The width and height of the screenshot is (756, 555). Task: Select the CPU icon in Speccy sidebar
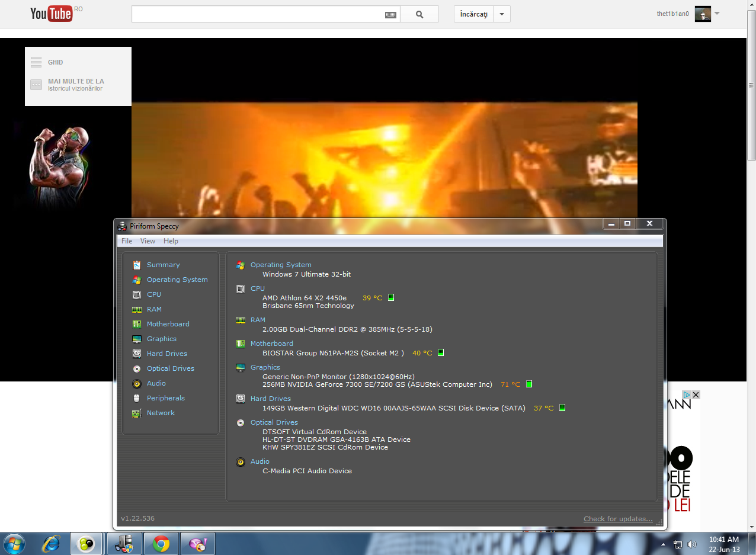(137, 294)
